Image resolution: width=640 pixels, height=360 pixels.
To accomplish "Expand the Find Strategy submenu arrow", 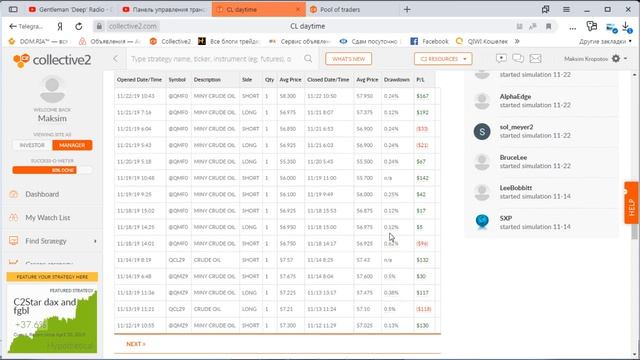I will [x=95, y=241].
